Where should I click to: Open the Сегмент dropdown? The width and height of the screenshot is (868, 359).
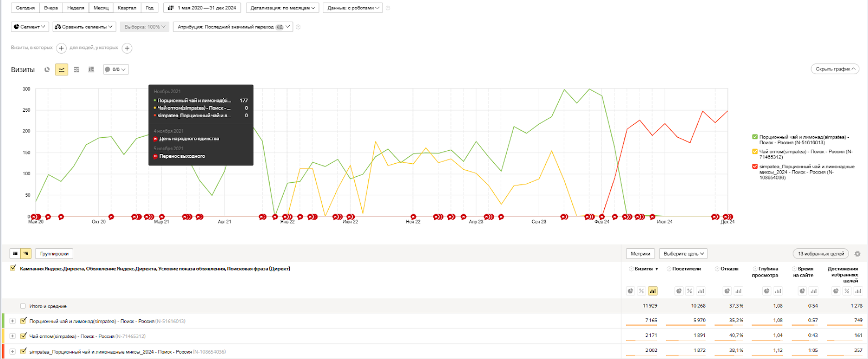pyautogui.click(x=30, y=27)
